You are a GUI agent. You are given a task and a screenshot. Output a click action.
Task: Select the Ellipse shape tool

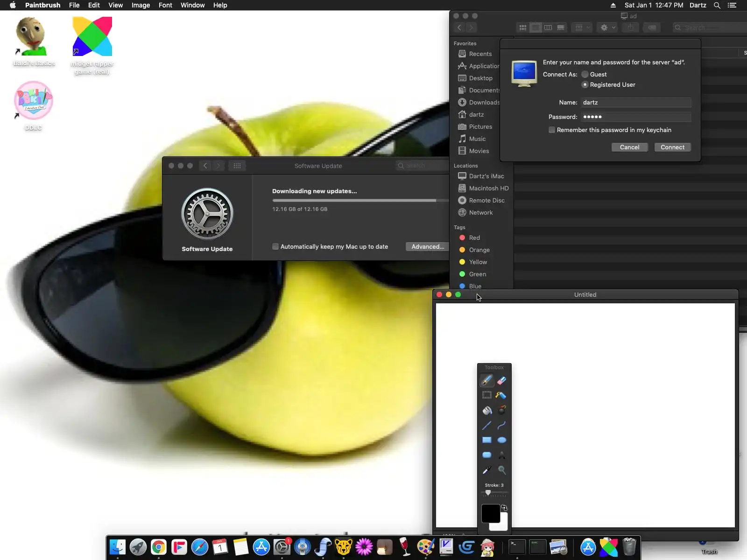[x=502, y=440]
